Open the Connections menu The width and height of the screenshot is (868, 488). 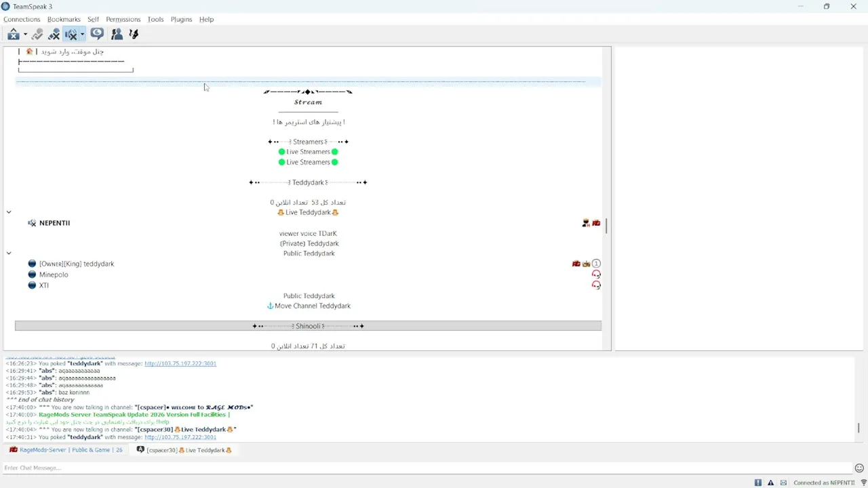(x=22, y=19)
